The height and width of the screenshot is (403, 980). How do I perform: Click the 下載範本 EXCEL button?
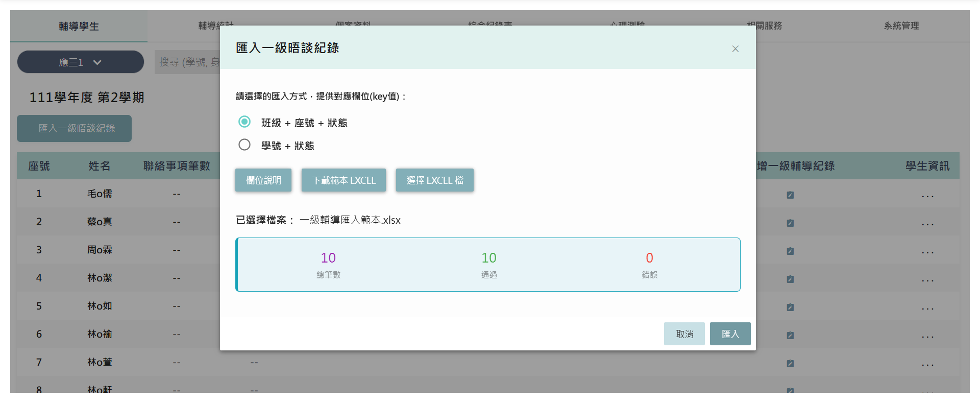(x=344, y=180)
